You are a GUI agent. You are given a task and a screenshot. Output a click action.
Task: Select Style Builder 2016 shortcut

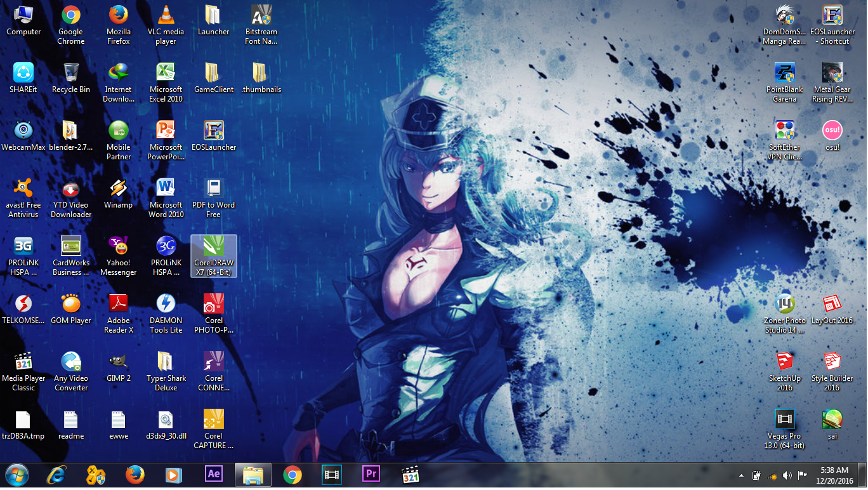832,371
